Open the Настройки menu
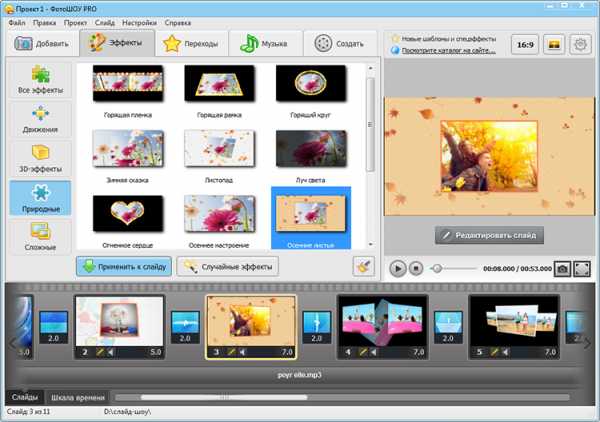Screen dimensions: 600x422 pos(139,23)
